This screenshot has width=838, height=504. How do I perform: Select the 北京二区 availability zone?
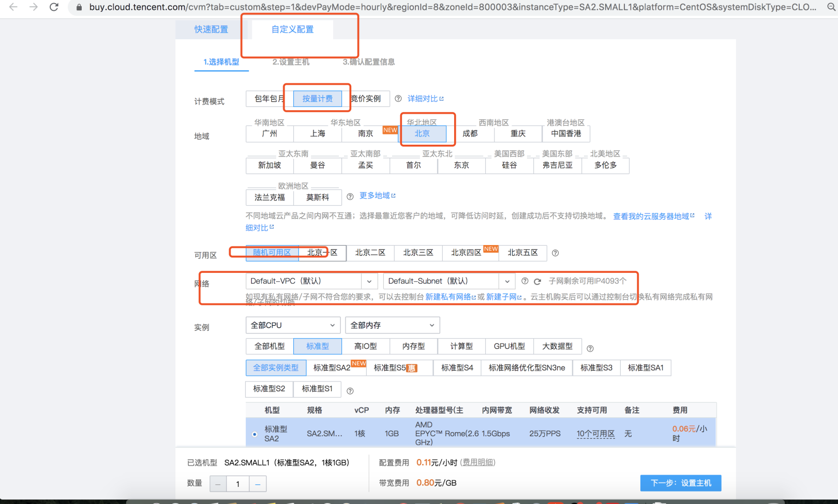point(370,253)
